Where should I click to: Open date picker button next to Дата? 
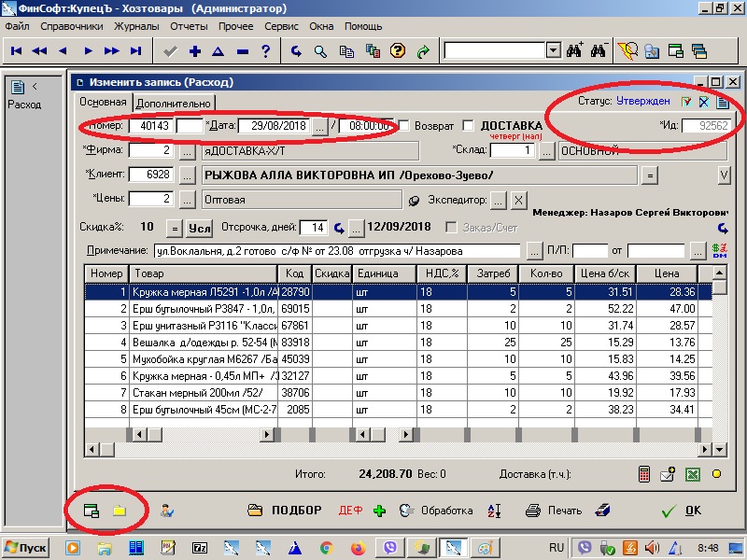pos(319,126)
